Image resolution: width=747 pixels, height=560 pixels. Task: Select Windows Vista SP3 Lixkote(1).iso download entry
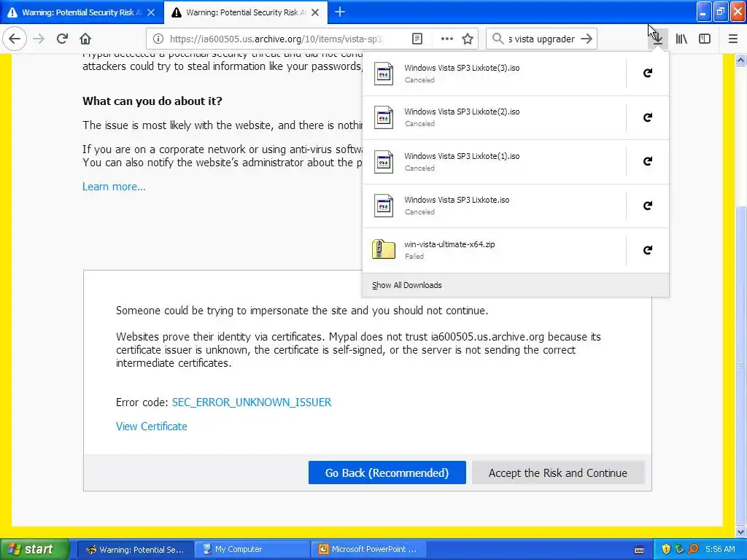pyautogui.click(x=494, y=161)
